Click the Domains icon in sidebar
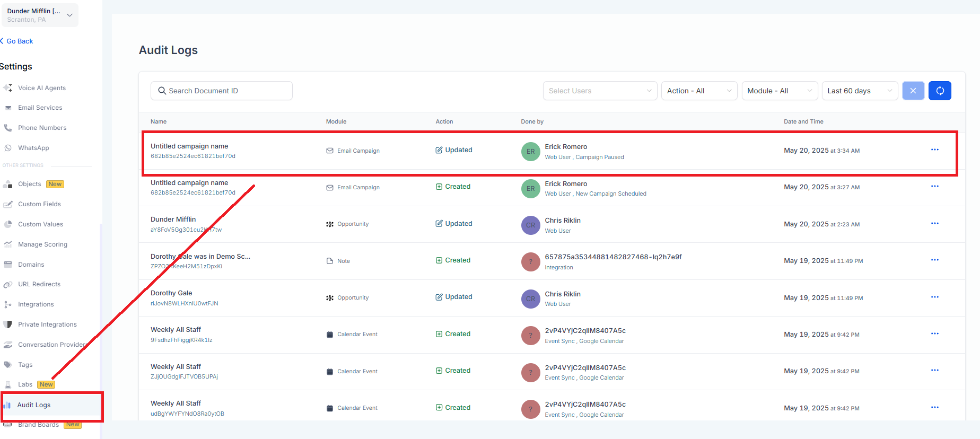 click(8, 265)
